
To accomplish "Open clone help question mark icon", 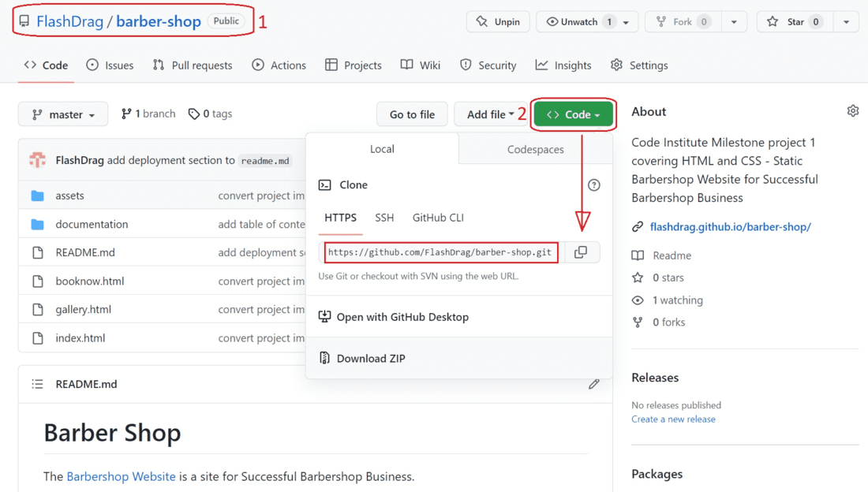I will 594,184.
